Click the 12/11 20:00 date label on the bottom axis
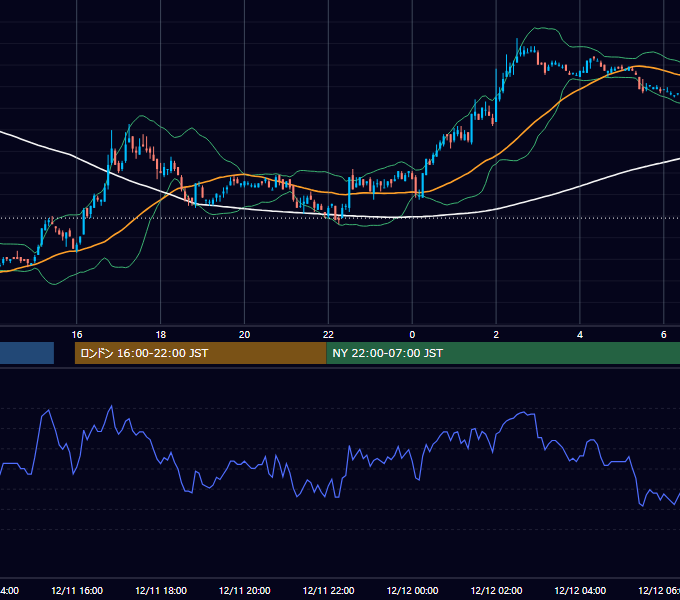This screenshot has width=680, height=600. pyautogui.click(x=245, y=590)
